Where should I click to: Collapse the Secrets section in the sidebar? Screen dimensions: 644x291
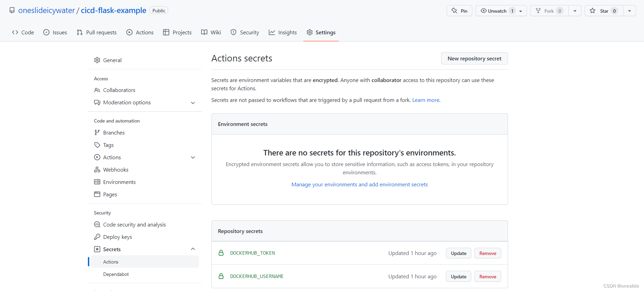[193, 249]
